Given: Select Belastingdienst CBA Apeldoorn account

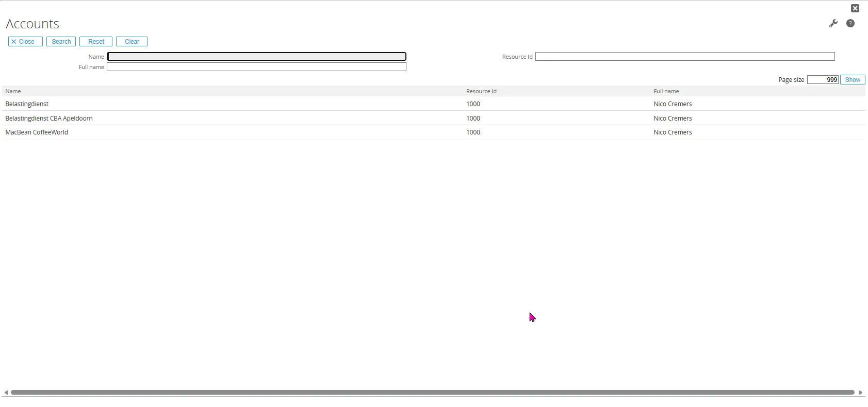Looking at the screenshot, I should pos(433,118).
